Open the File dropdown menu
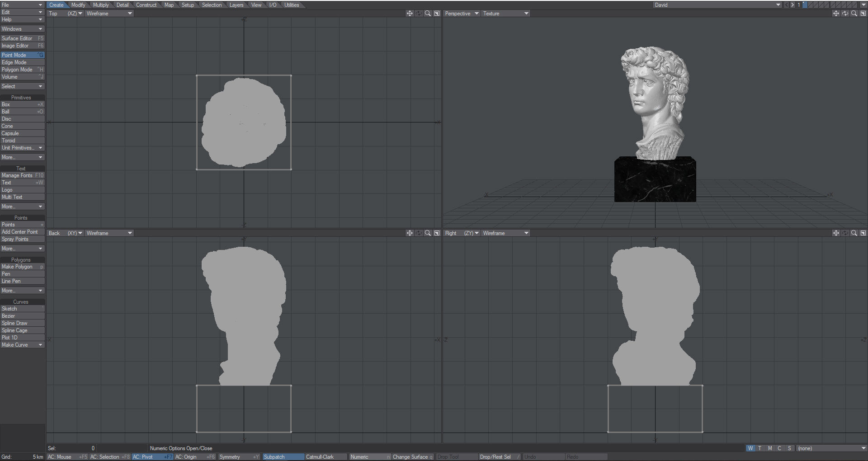The image size is (868, 461). tap(22, 5)
